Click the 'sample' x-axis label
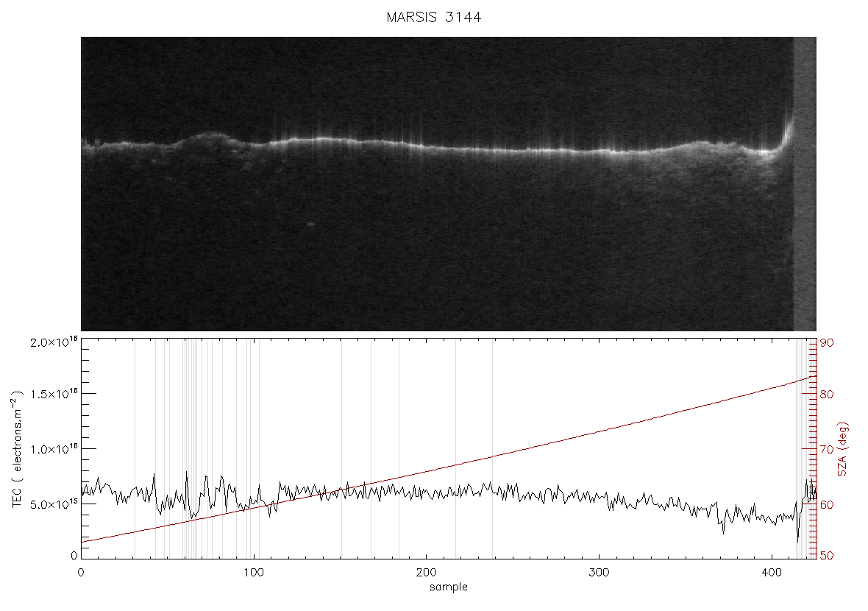This screenshot has height=611, width=868. pyautogui.click(x=449, y=587)
